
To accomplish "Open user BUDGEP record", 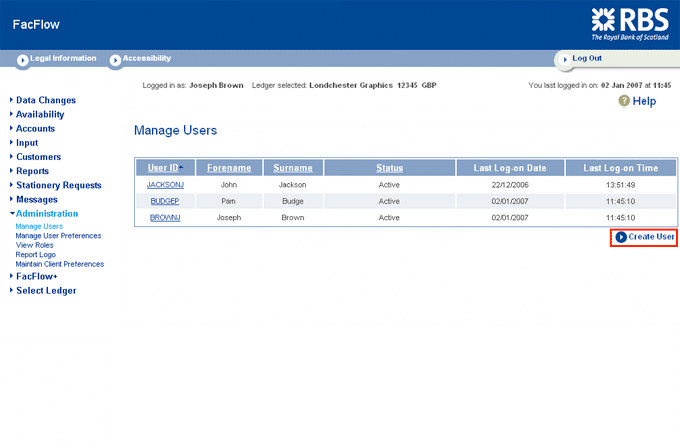I will (164, 201).
